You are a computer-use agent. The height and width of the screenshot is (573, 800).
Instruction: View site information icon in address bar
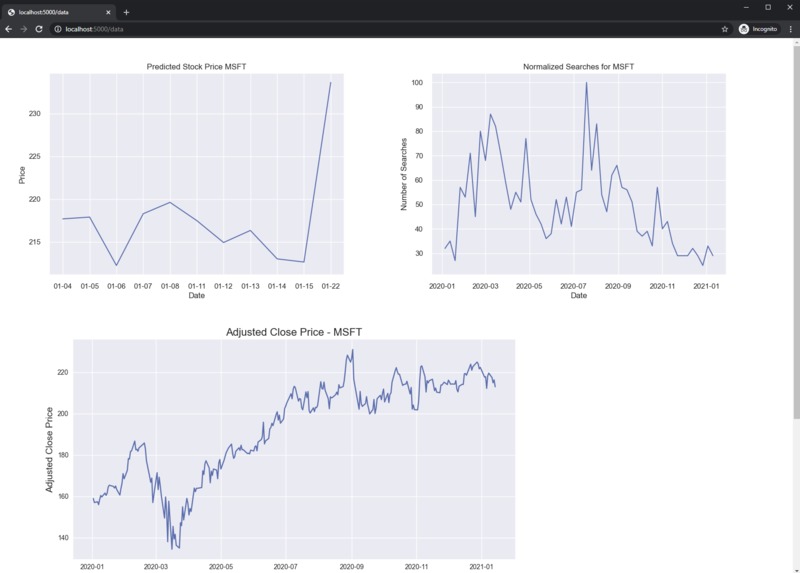tap(58, 29)
